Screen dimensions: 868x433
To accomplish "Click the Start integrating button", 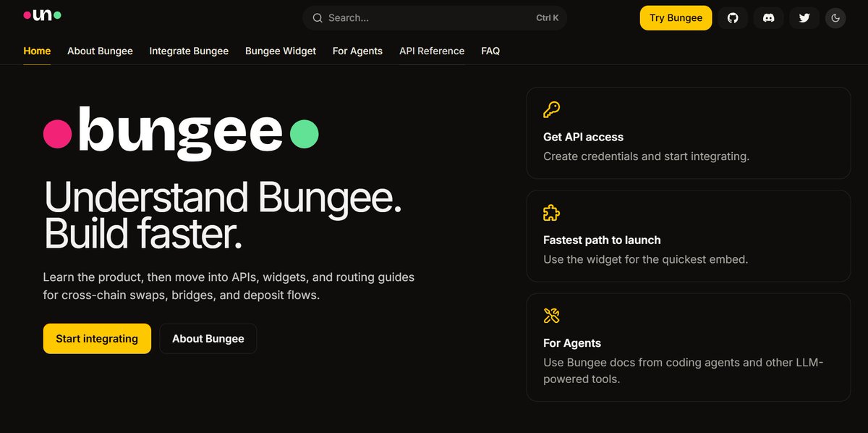I will coord(97,339).
